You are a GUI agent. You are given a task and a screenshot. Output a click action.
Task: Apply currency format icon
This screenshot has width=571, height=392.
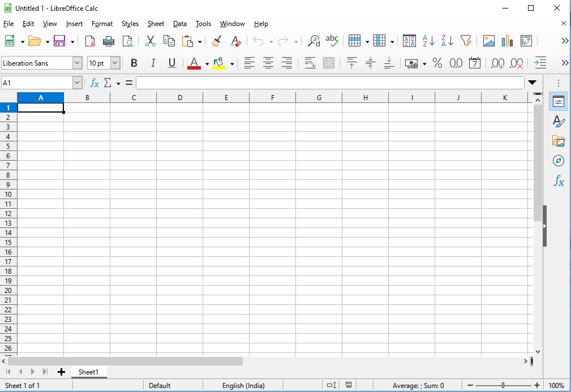click(412, 63)
